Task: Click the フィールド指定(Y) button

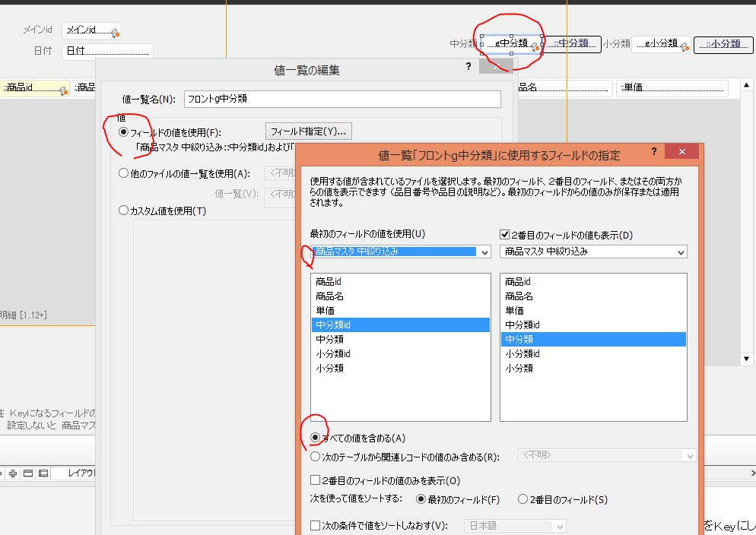Action: click(307, 130)
